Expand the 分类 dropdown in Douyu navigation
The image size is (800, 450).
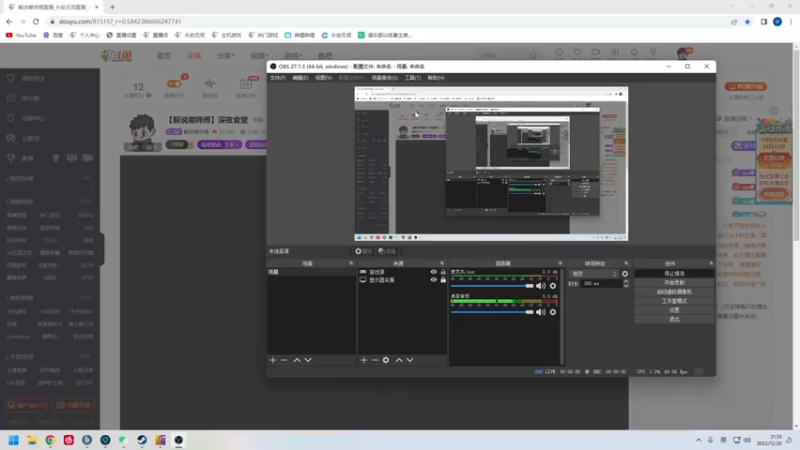click(226, 56)
